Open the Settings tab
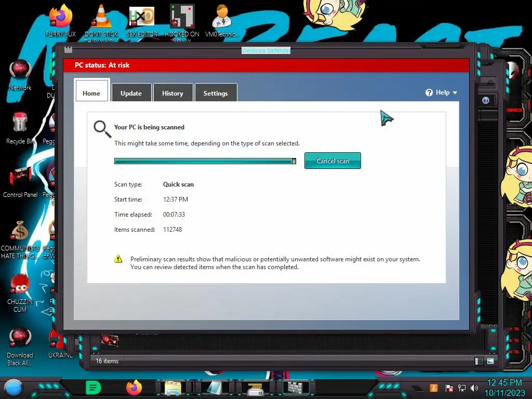532x399 pixels. tap(216, 92)
